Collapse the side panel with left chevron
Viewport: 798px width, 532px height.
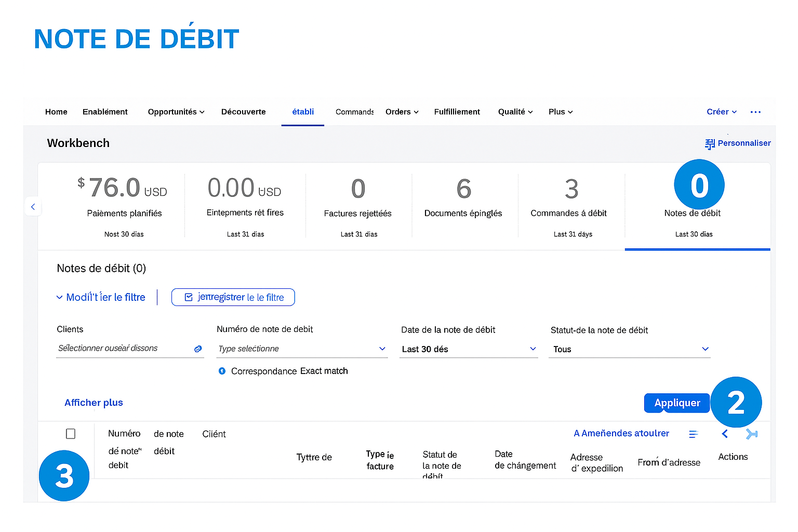point(33,207)
